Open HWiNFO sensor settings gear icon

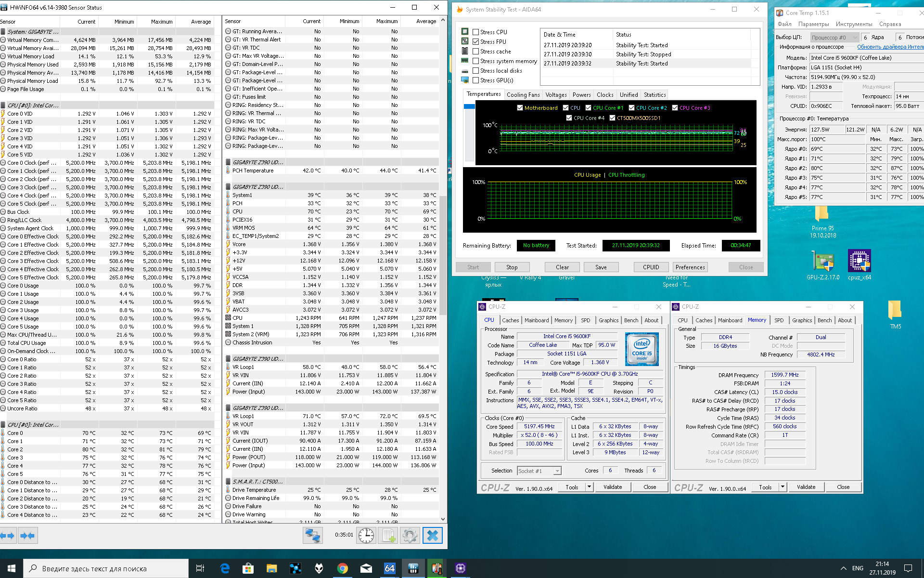tap(410, 536)
